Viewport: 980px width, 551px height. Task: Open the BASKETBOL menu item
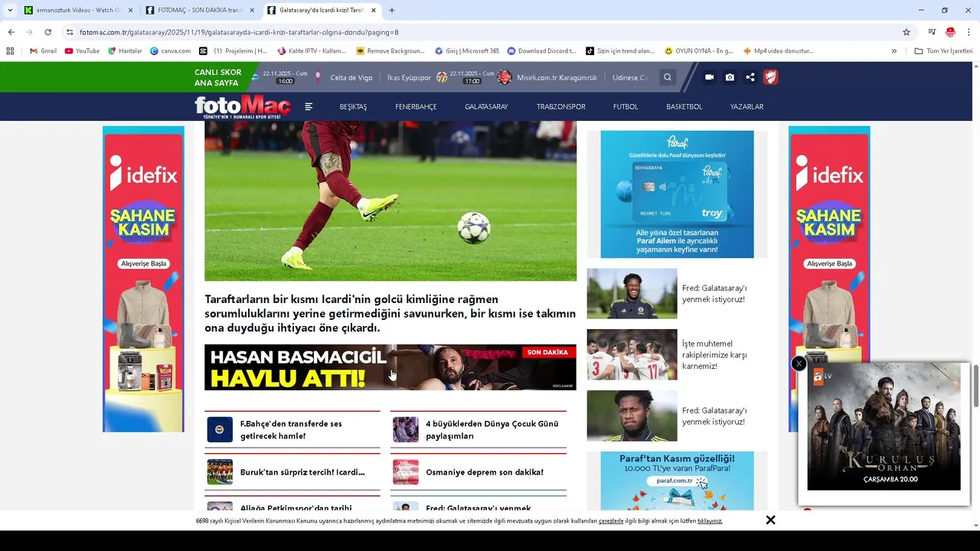click(684, 107)
